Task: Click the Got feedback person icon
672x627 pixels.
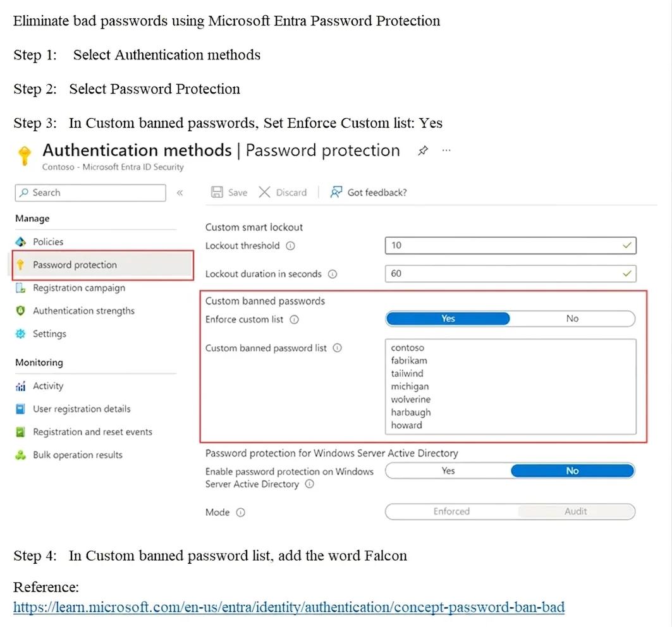Action: click(x=336, y=192)
